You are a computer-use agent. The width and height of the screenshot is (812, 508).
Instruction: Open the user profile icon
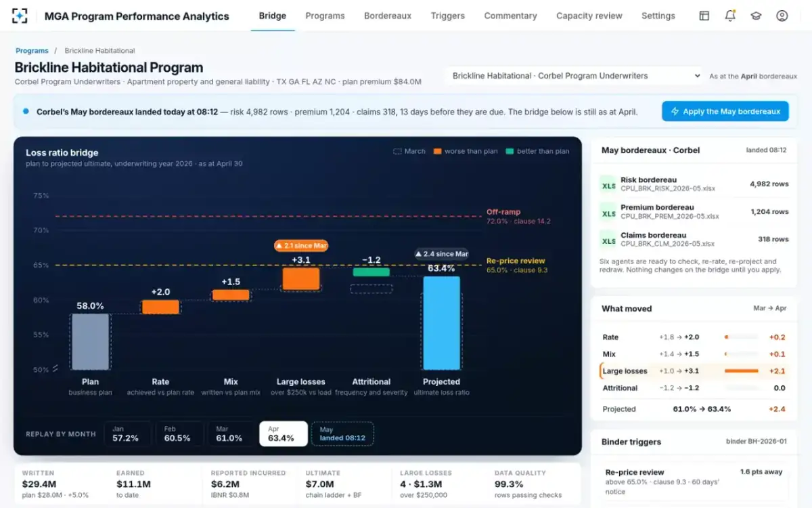pyautogui.click(x=782, y=16)
